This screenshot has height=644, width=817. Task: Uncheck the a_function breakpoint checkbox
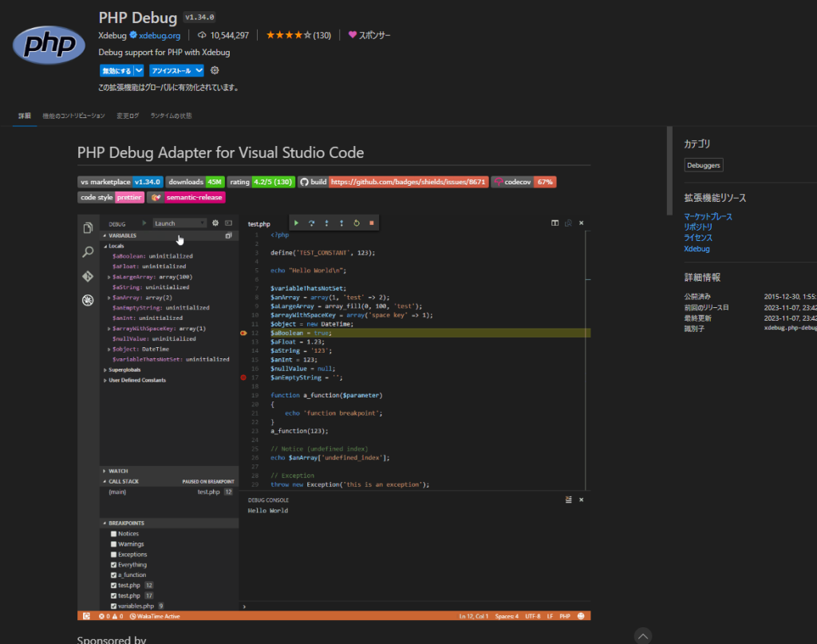point(113,575)
